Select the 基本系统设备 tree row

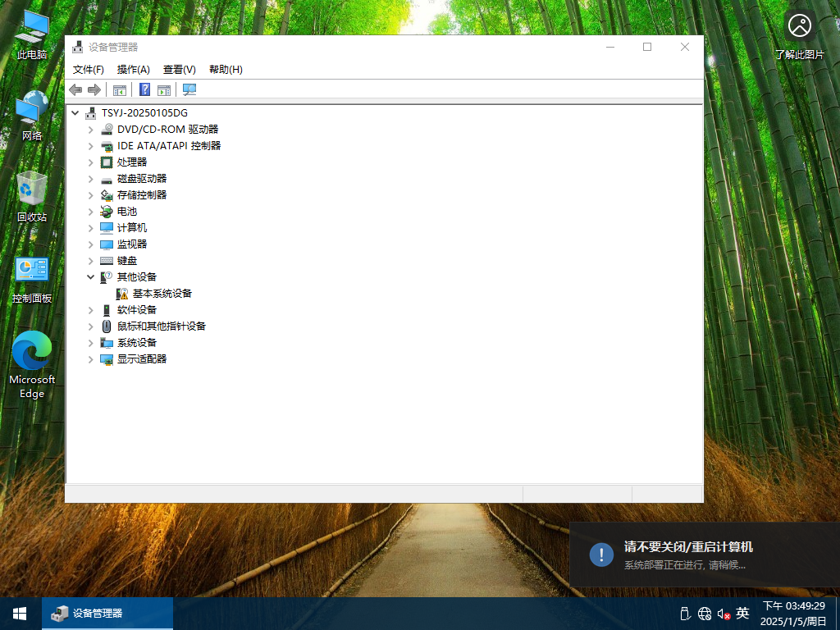click(154, 294)
